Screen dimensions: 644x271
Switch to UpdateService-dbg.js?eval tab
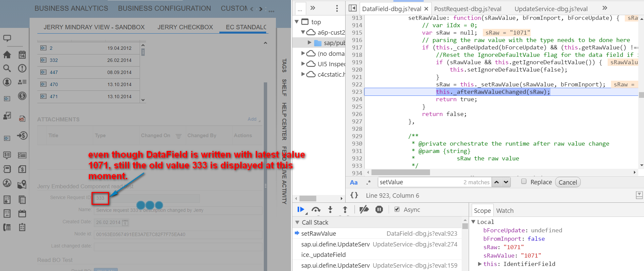tap(551, 9)
